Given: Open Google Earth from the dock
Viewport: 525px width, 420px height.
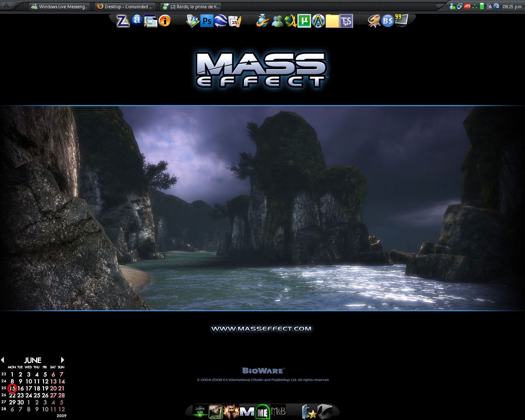Looking at the screenshot, I should (x=221, y=21).
